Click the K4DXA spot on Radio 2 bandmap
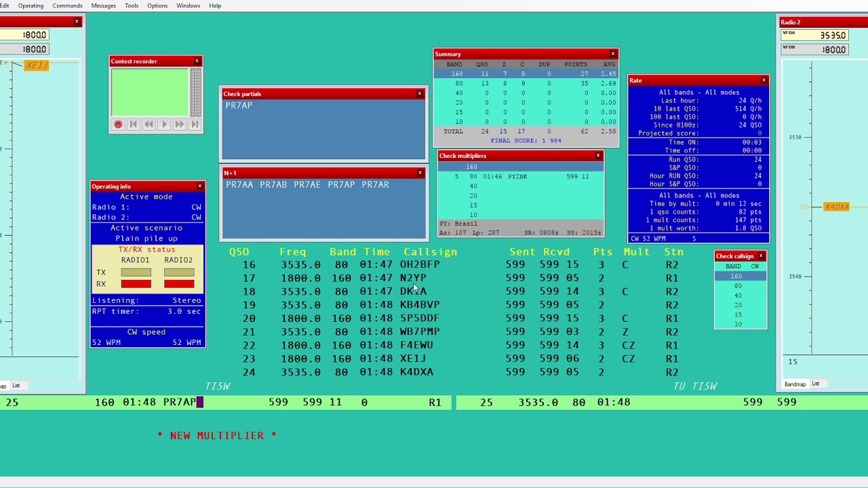The width and height of the screenshot is (868, 488). click(836, 207)
